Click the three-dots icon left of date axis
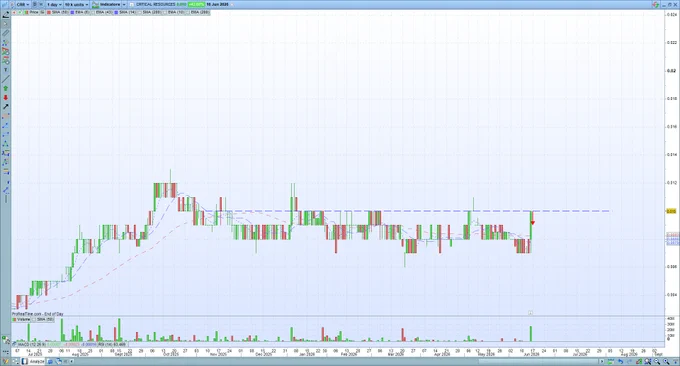 (6, 352)
